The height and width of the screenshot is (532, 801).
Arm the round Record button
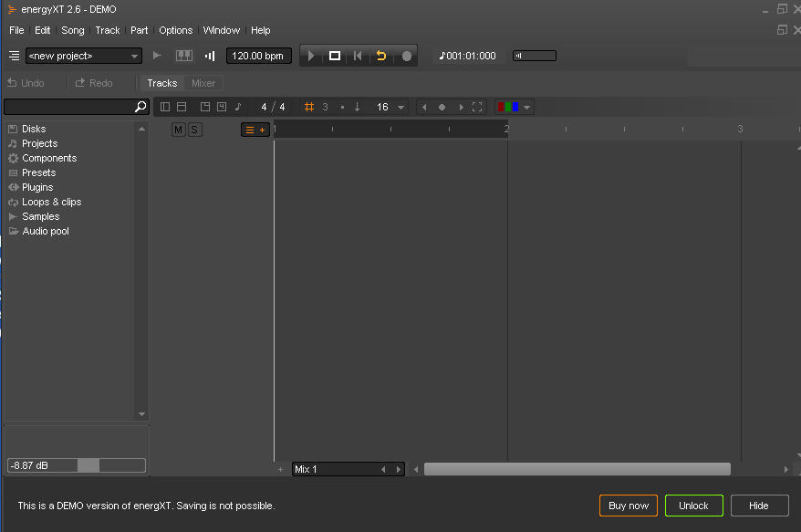click(407, 56)
